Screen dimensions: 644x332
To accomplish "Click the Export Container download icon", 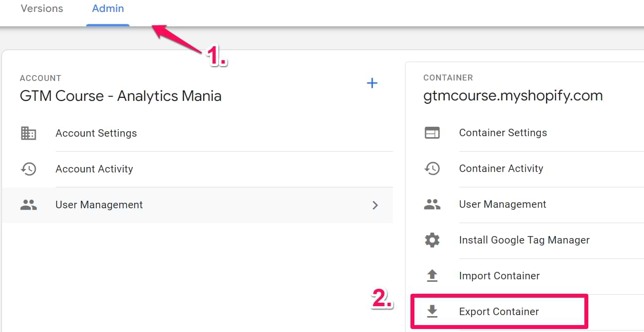I will 432,312.
